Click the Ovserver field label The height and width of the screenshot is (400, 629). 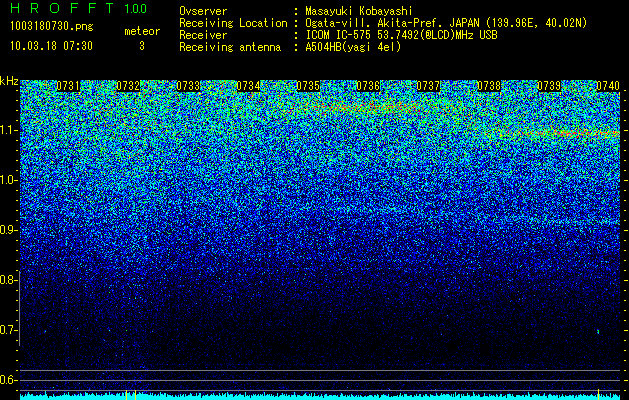(x=203, y=11)
